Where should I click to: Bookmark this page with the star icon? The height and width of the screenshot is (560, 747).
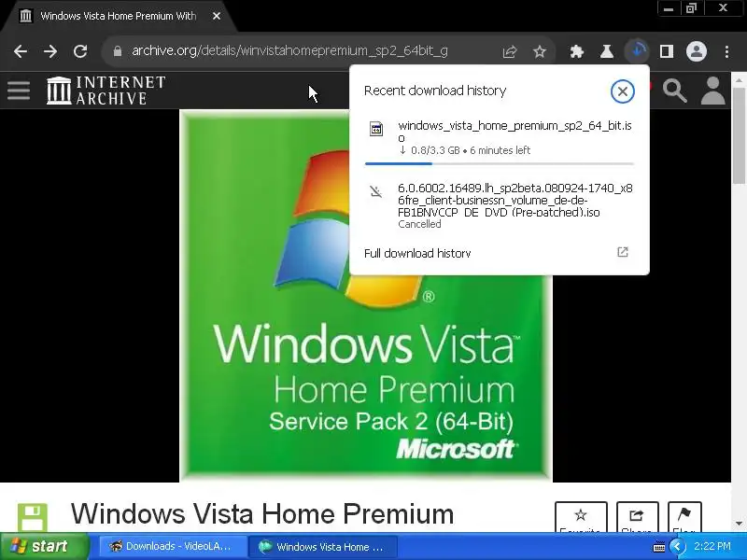click(x=540, y=51)
